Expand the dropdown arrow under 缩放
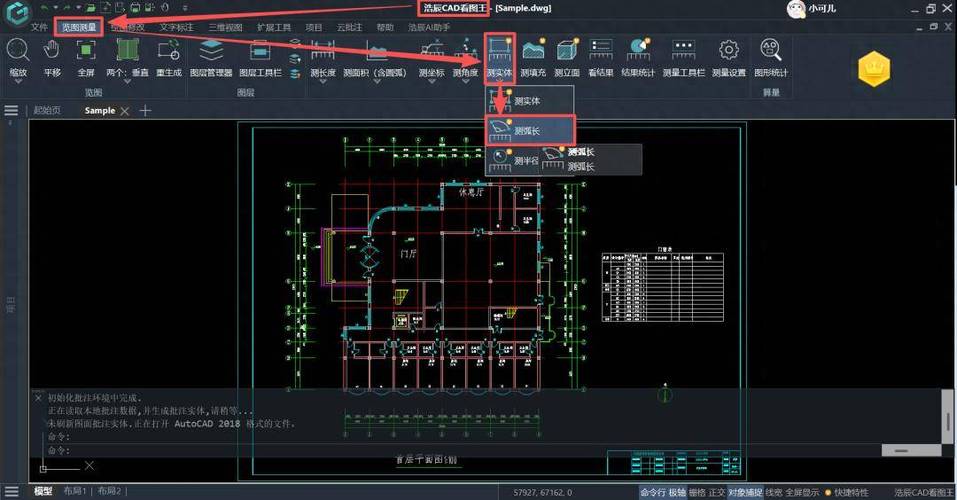957x500 pixels. point(18,81)
